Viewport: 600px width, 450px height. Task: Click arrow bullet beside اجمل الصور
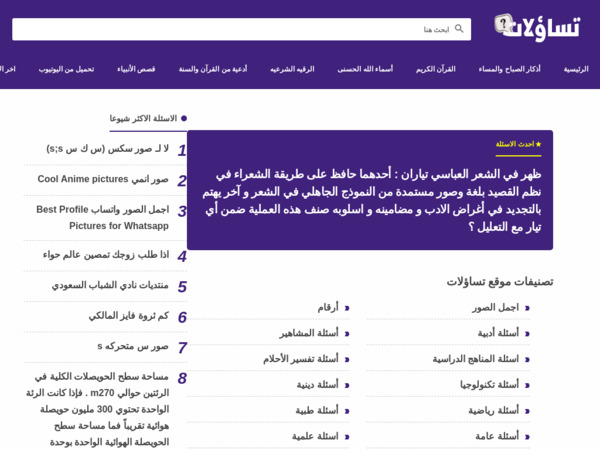[527, 308]
